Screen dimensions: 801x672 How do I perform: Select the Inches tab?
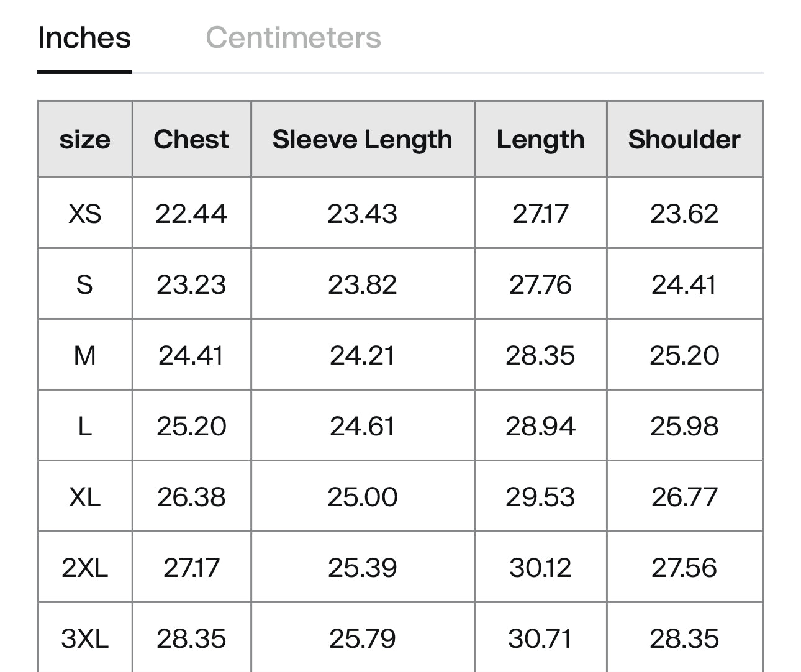coord(84,37)
